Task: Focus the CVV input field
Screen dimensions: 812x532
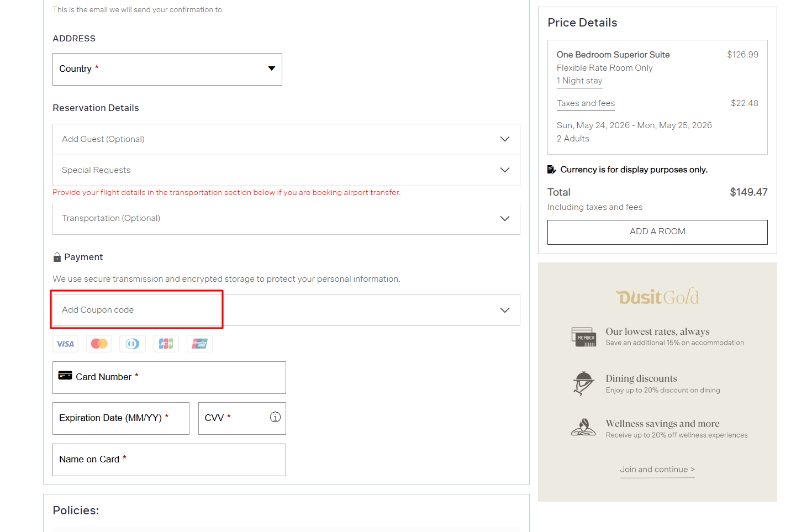Action: [x=242, y=418]
